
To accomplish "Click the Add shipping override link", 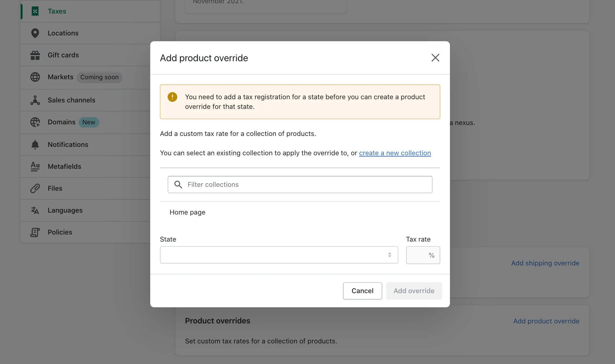I will click(545, 263).
